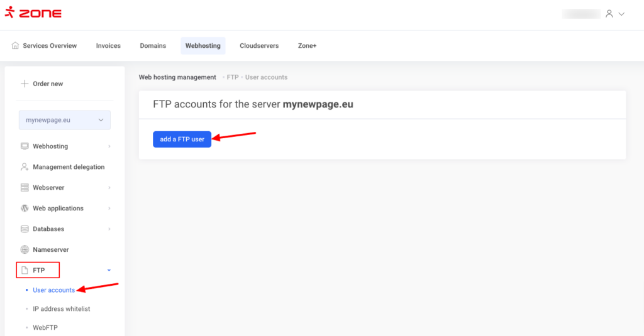Click the Webserver stack icon
Image resolution: width=644 pixels, height=336 pixels.
(25, 188)
